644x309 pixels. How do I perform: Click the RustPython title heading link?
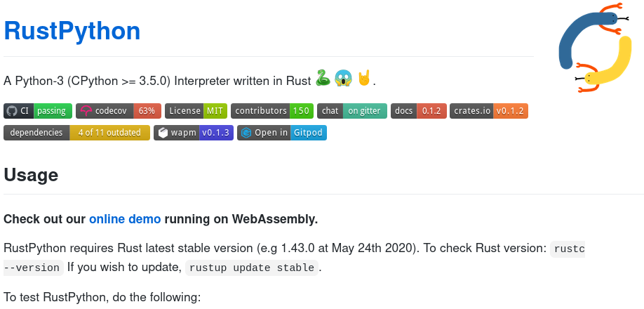point(72,31)
